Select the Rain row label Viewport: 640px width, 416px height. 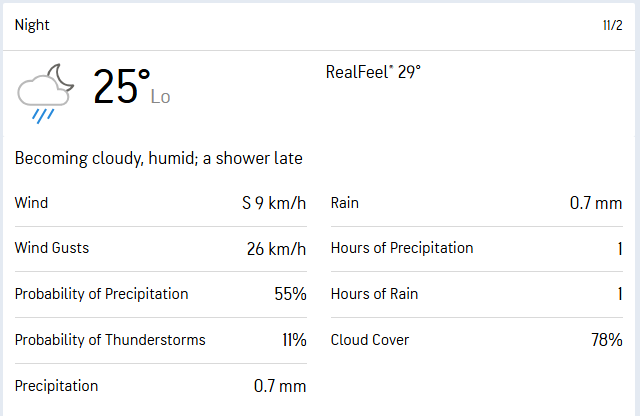[345, 203]
